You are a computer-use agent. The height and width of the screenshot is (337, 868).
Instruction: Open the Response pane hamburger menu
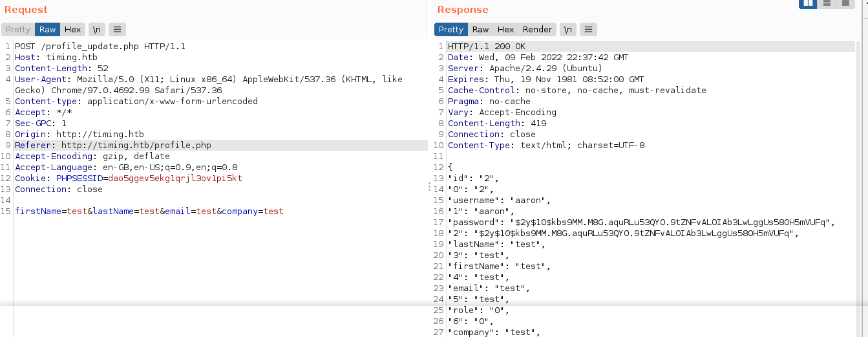pos(588,29)
